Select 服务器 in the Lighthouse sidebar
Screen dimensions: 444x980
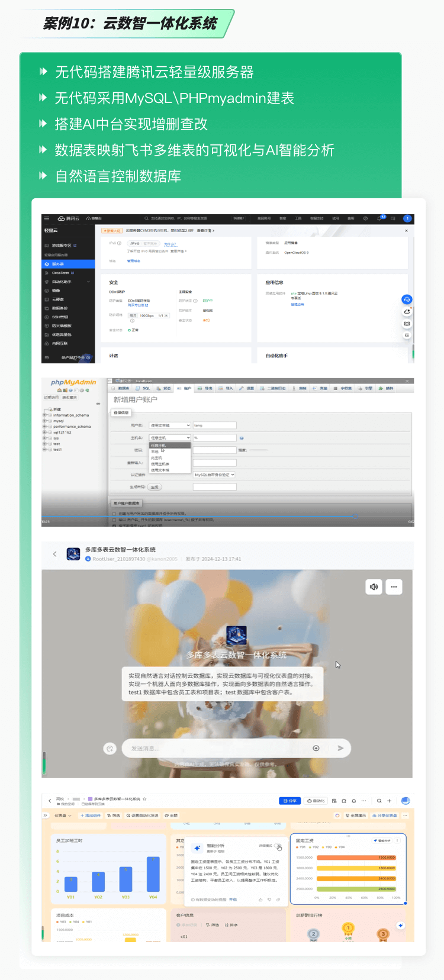click(x=68, y=264)
